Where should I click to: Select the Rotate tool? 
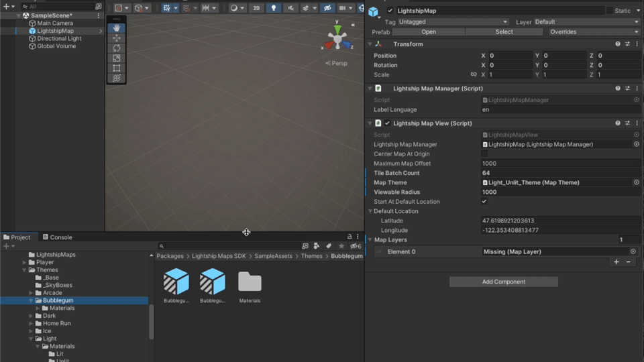tap(117, 48)
